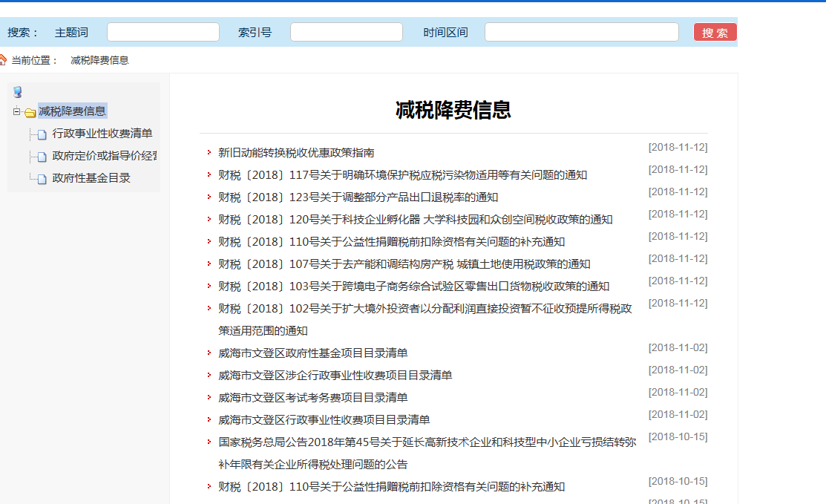Screen dimensions: 826x504
Task: Select 政府性基金目录 in the sidebar tree
Action: click(91, 178)
